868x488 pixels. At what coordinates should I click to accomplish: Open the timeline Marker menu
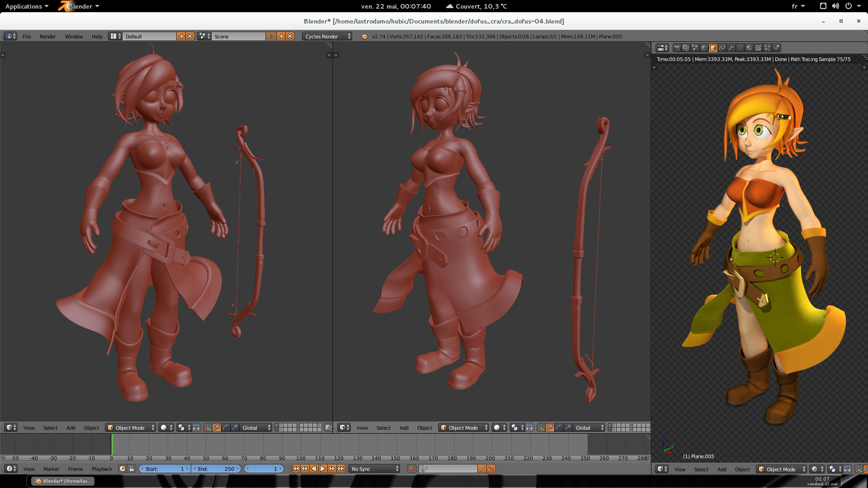point(51,469)
